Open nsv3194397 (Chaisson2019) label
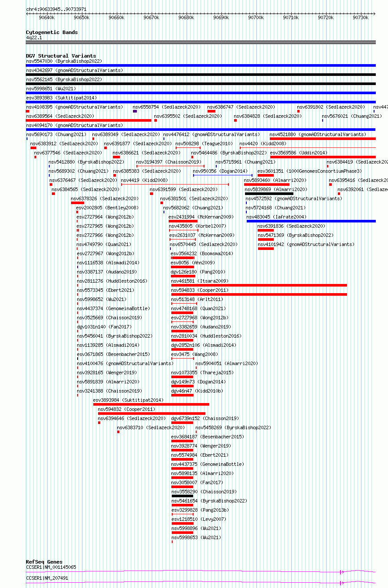The width and height of the screenshot is (388, 588). 169,162
